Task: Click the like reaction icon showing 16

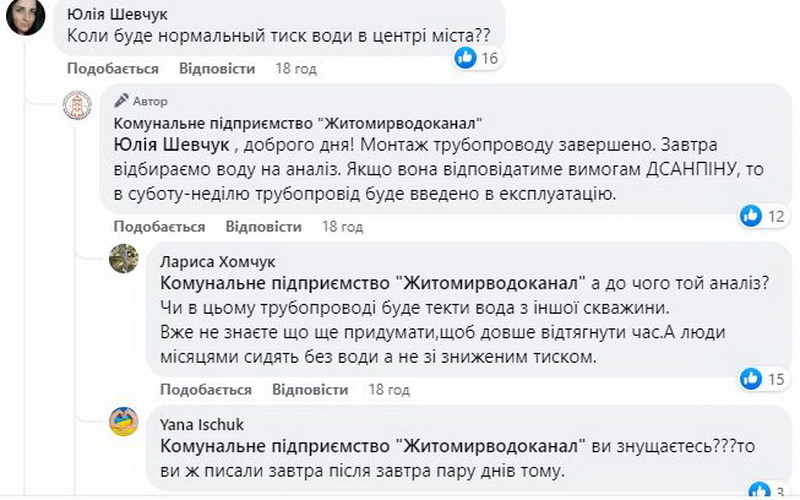Action: (x=466, y=58)
